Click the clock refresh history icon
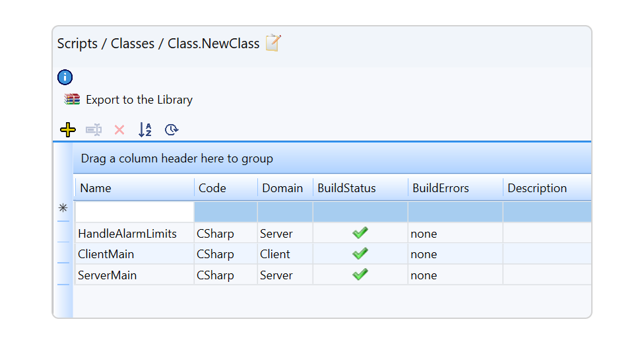Screen dimensions: 644x344 tap(172, 130)
